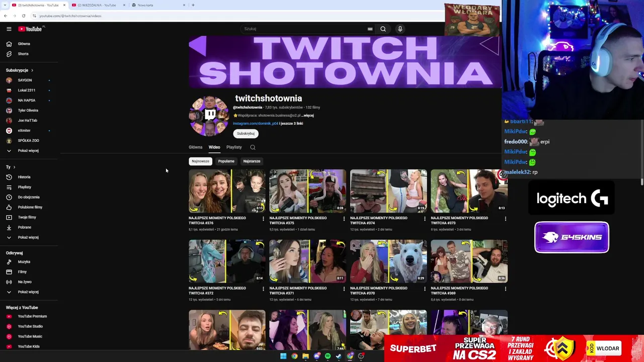Open the on-screen keyboard icon in search box
This screenshot has width=644, height=362.
click(370, 29)
